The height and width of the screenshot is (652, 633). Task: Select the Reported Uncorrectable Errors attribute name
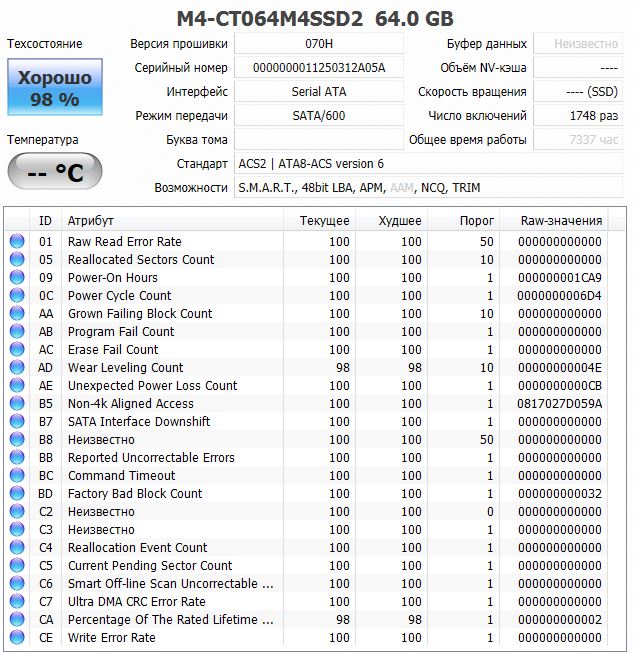[151, 457]
